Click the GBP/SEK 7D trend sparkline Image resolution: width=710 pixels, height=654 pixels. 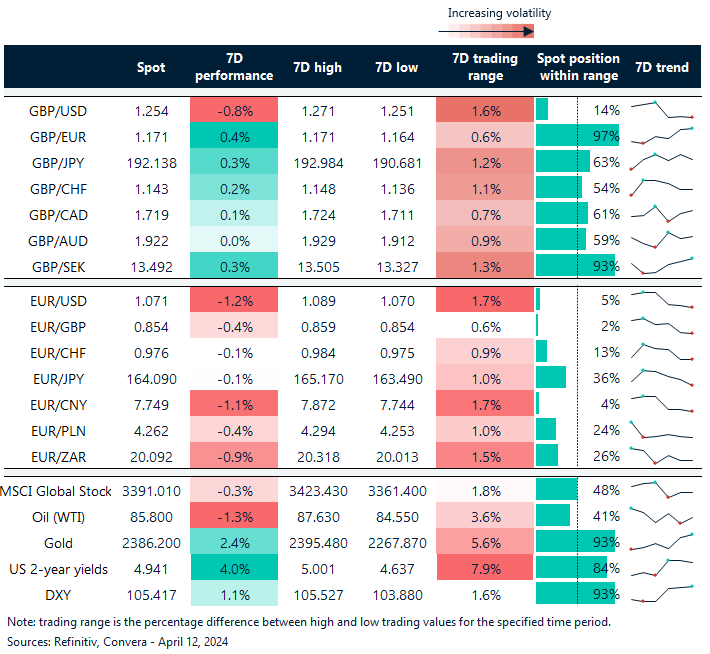661,265
